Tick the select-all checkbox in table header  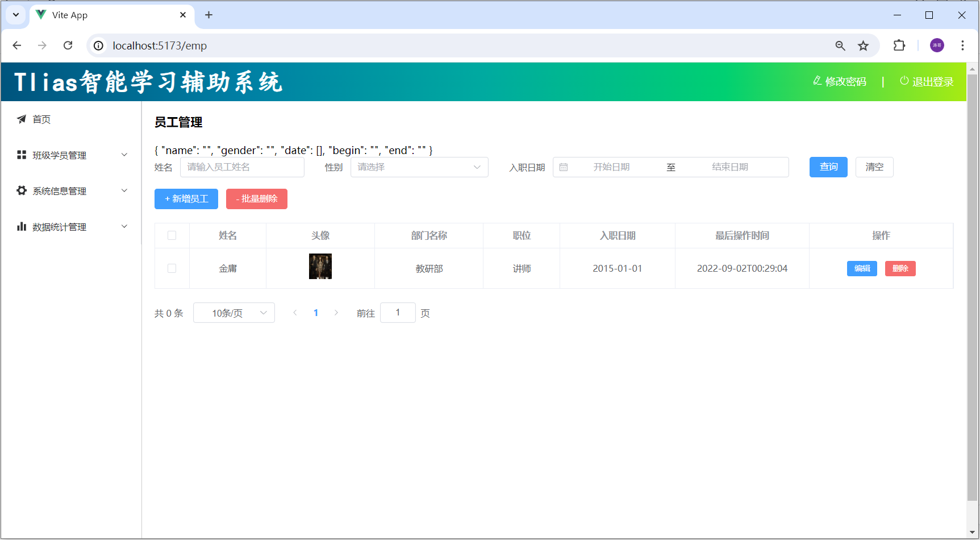172,235
